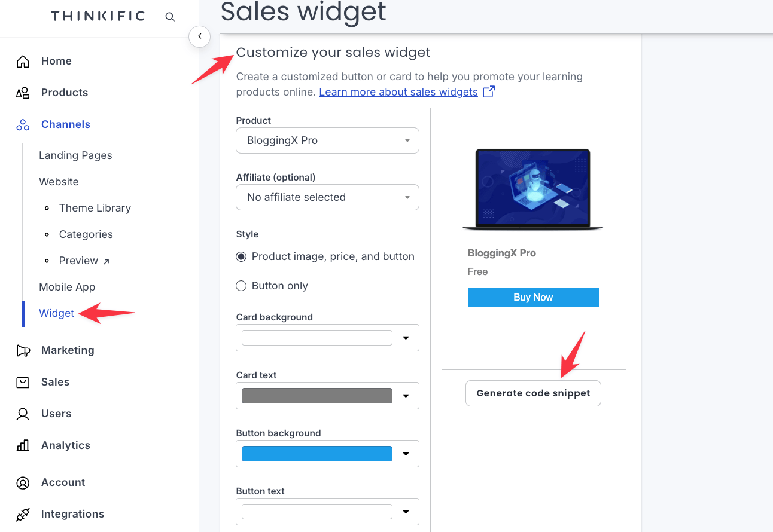773x532 pixels.
Task: Choose the Product image, price, and button style
Action: coord(241,256)
